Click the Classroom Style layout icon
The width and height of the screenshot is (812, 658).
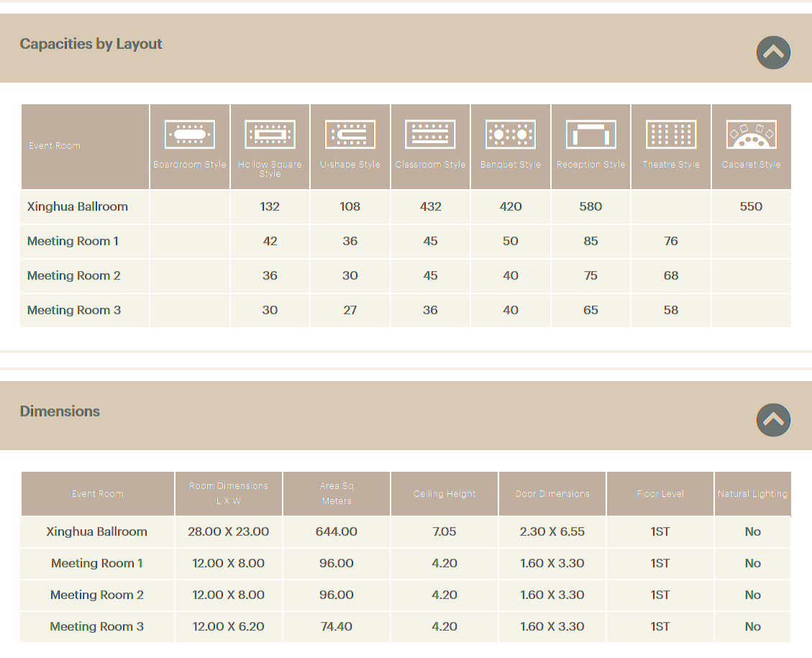point(431,134)
